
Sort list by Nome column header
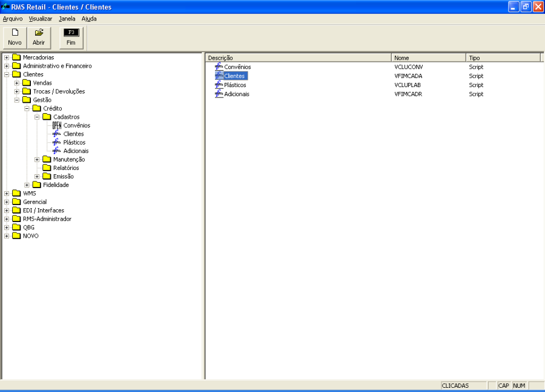(x=429, y=57)
